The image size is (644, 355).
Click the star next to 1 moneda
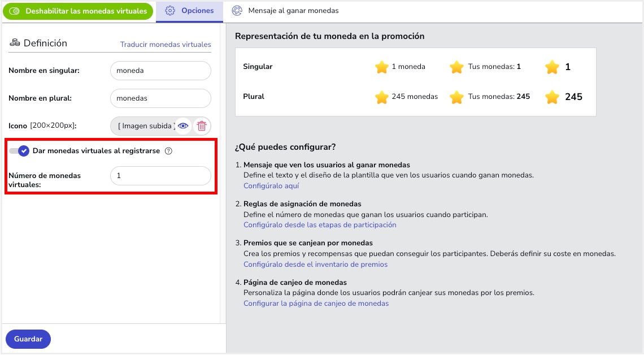(382, 67)
